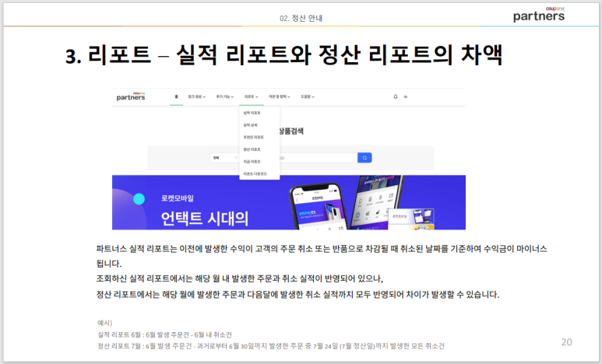The height and width of the screenshot is (364, 602).
Task: Click page number 20
Action: coord(567,341)
